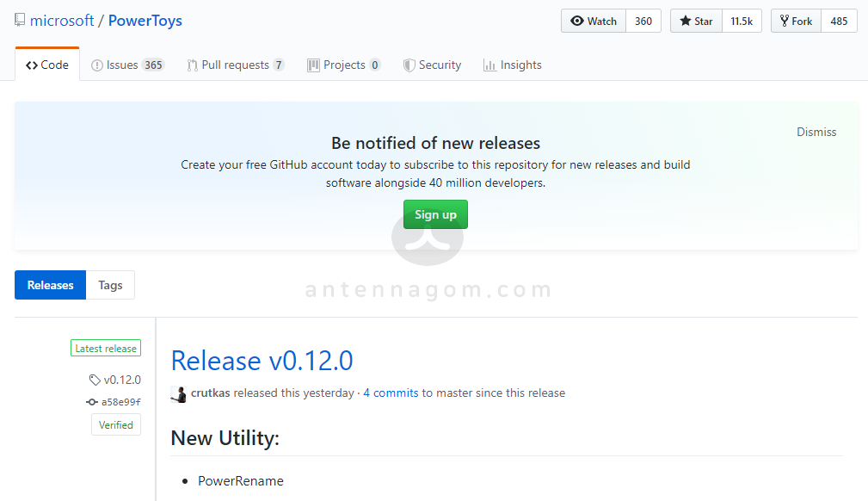Click the code brackets icon
Viewport: 868px width, 501px height.
click(32, 65)
